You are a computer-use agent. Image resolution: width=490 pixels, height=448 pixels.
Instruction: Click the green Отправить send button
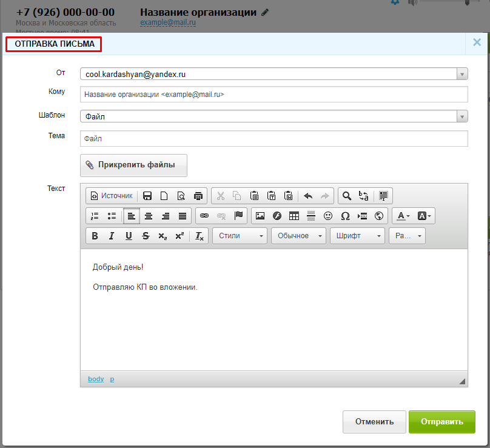442,422
